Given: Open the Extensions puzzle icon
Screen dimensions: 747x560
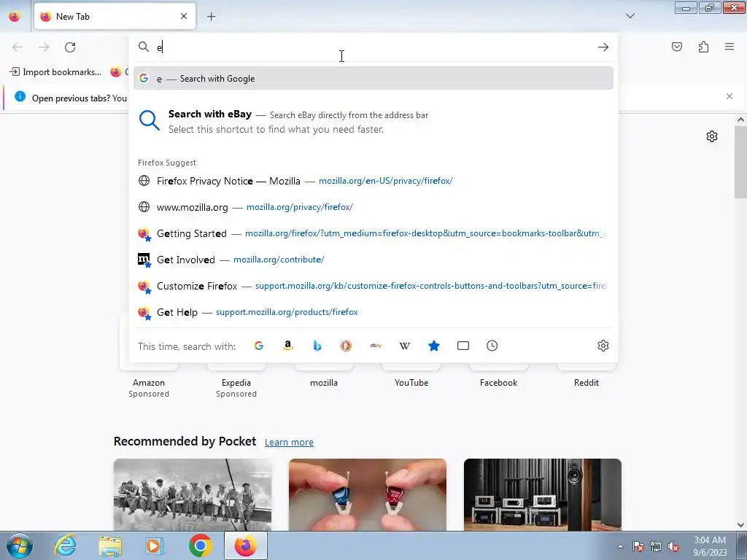Looking at the screenshot, I should 704,47.
